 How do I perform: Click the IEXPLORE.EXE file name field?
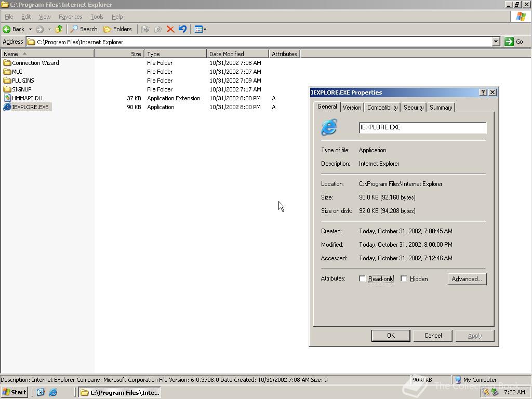point(422,128)
